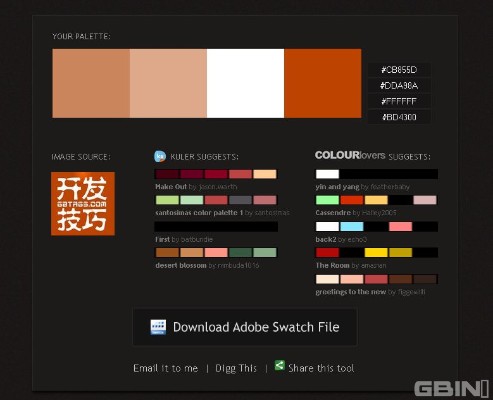Screen dimensions: 493x400
Task: Open the Cassendre palette link
Action: [x=333, y=213]
